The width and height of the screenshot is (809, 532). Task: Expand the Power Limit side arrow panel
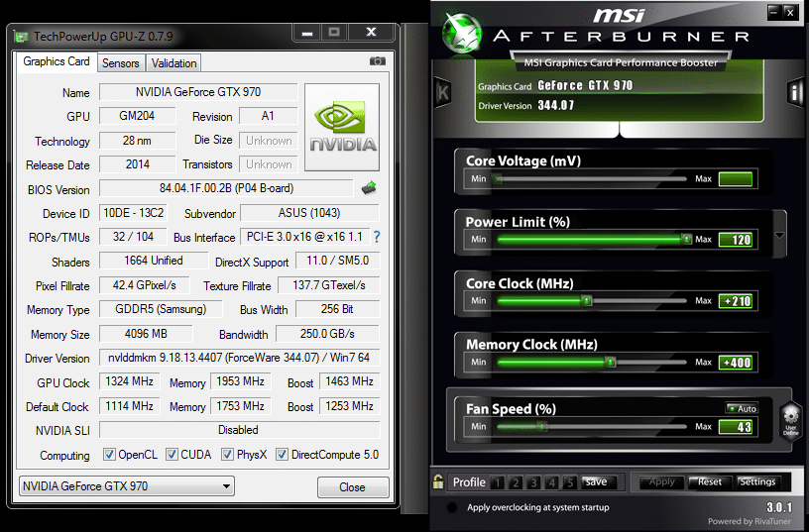[779, 235]
